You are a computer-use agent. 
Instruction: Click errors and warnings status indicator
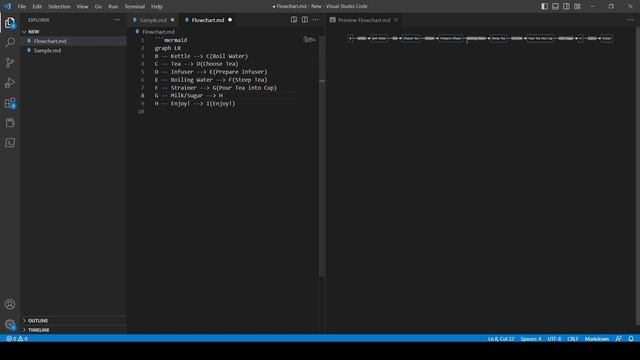[17, 339]
